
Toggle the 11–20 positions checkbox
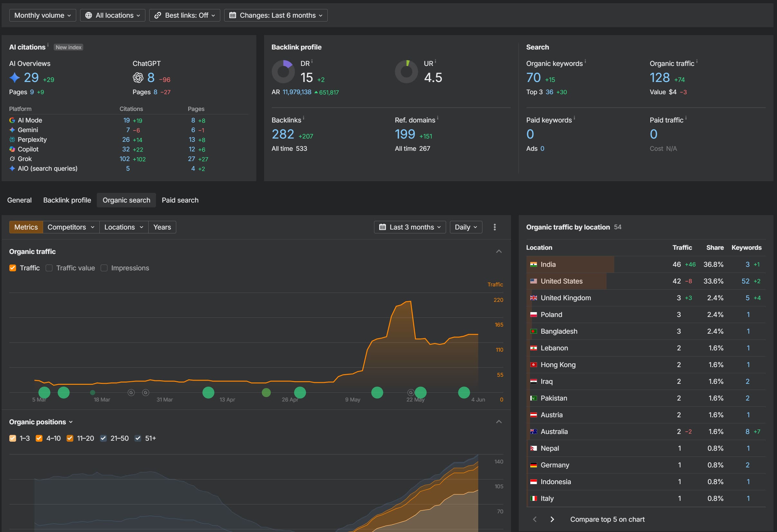pos(70,438)
